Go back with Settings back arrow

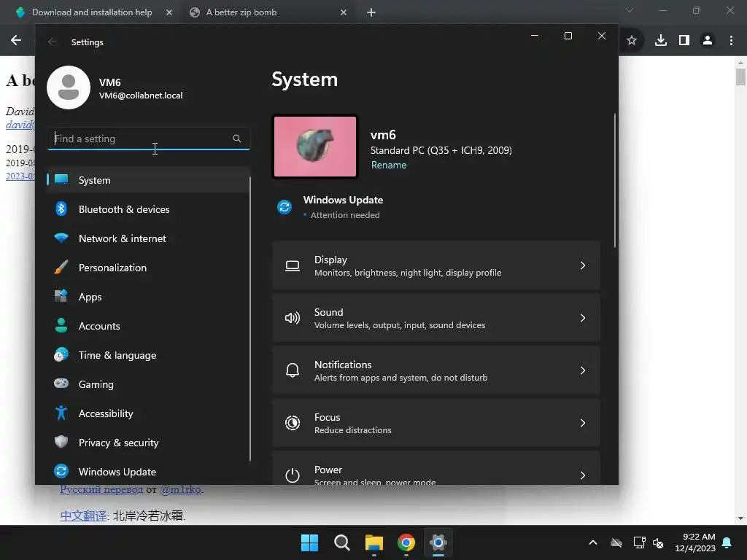[x=53, y=42]
